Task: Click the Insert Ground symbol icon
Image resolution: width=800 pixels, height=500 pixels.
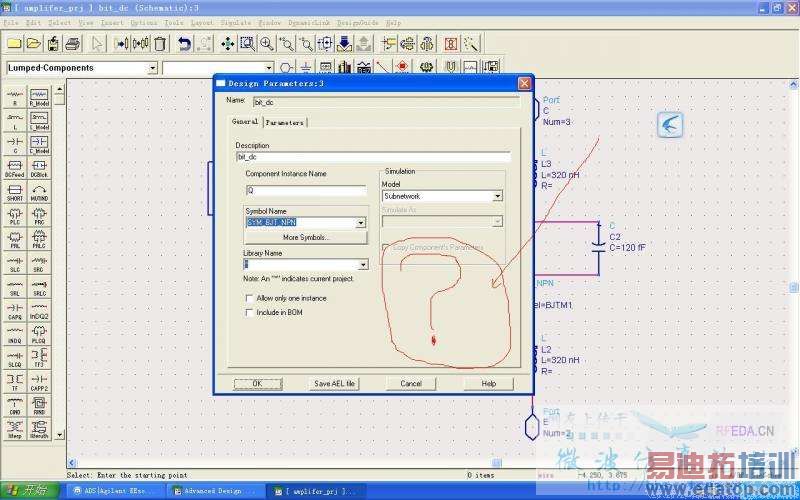Action: 305,67
